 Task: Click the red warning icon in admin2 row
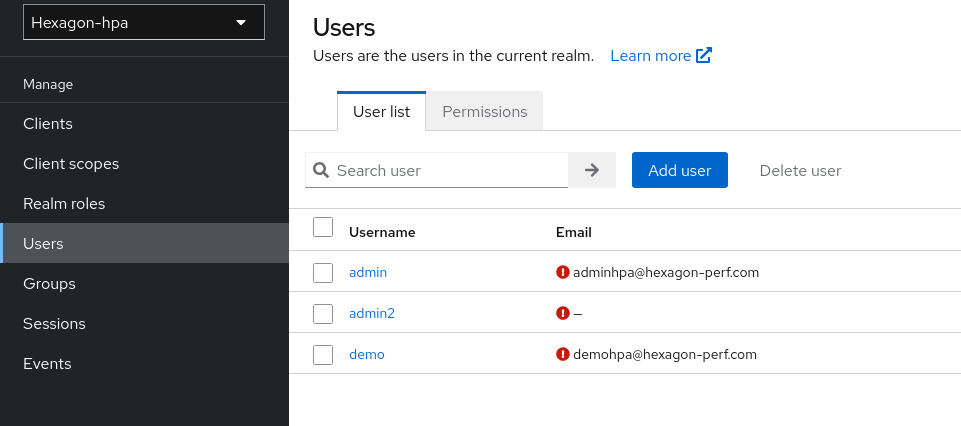point(563,313)
